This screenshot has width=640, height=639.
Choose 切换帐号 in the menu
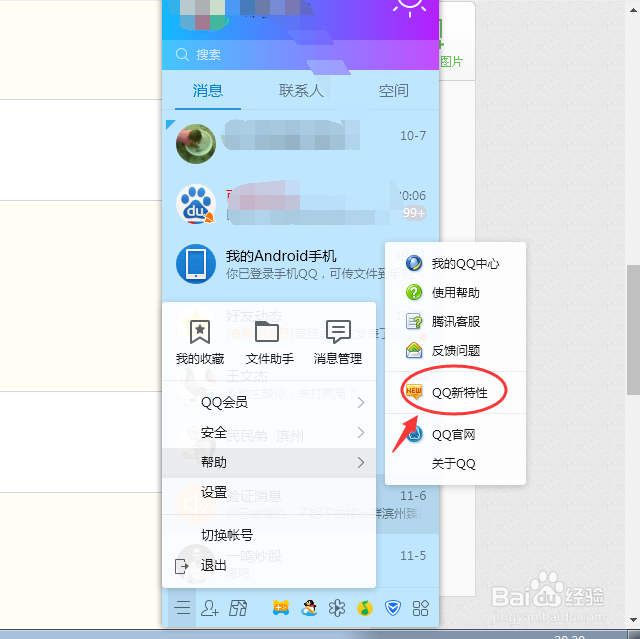(x=269, y=535)
